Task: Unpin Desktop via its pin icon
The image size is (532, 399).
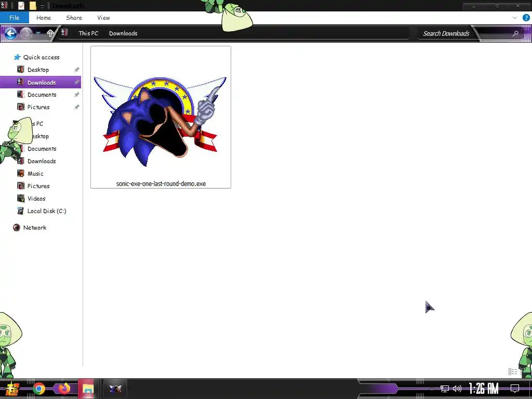Action: pyautogui.click(x=77, y=70)
